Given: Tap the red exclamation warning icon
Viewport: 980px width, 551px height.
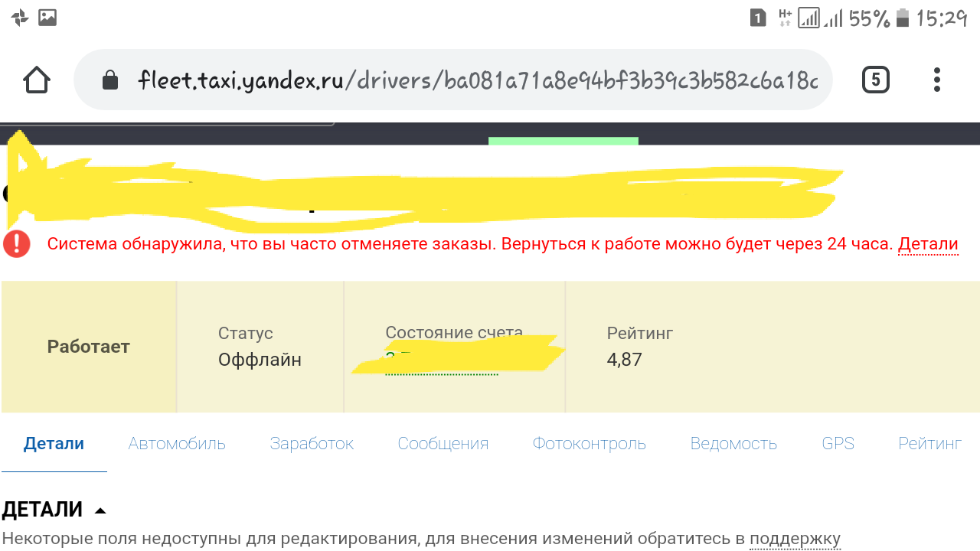Looking at the screenshot, I should coord(17,244).
